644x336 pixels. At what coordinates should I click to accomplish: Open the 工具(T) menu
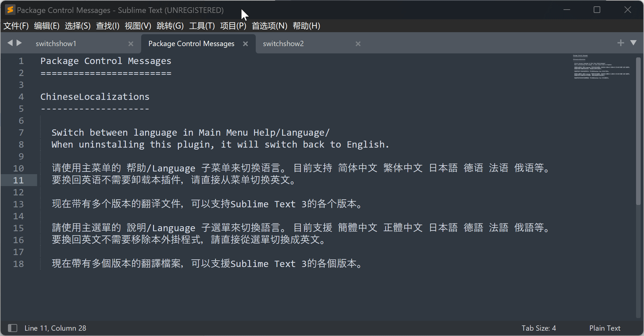pos(202,26)
